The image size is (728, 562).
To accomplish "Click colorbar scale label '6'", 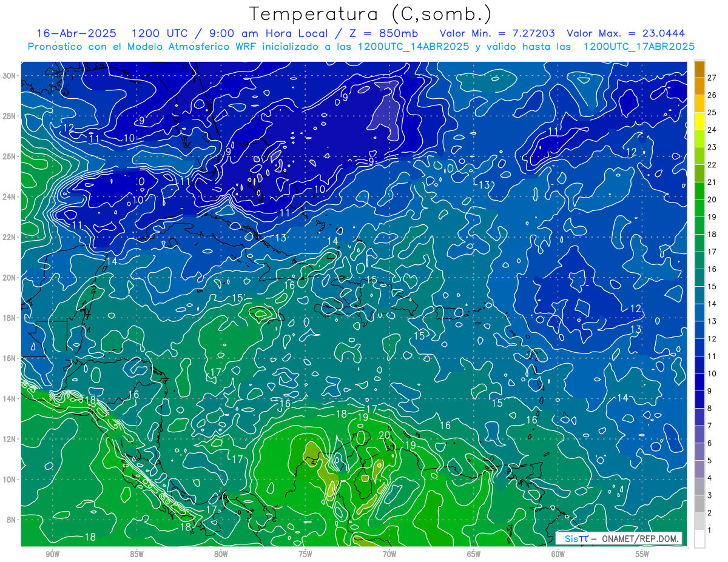I will (x=710, y=443).
